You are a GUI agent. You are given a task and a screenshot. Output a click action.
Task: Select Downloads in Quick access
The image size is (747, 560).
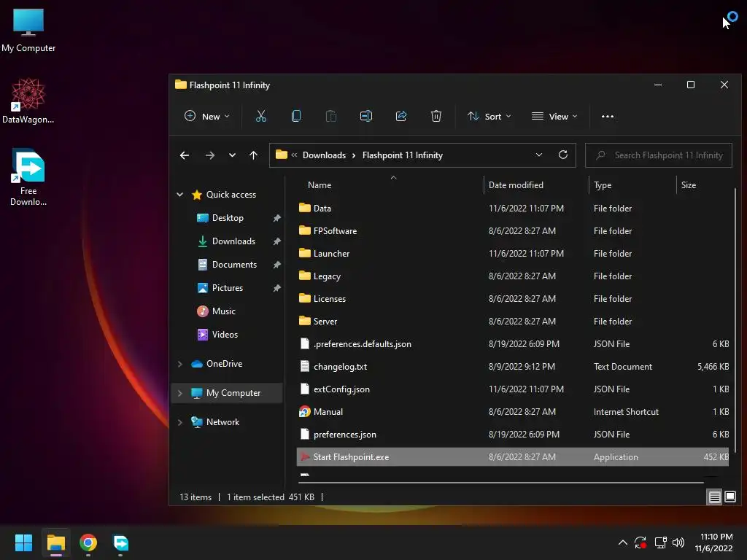click(x=233, y=241)
